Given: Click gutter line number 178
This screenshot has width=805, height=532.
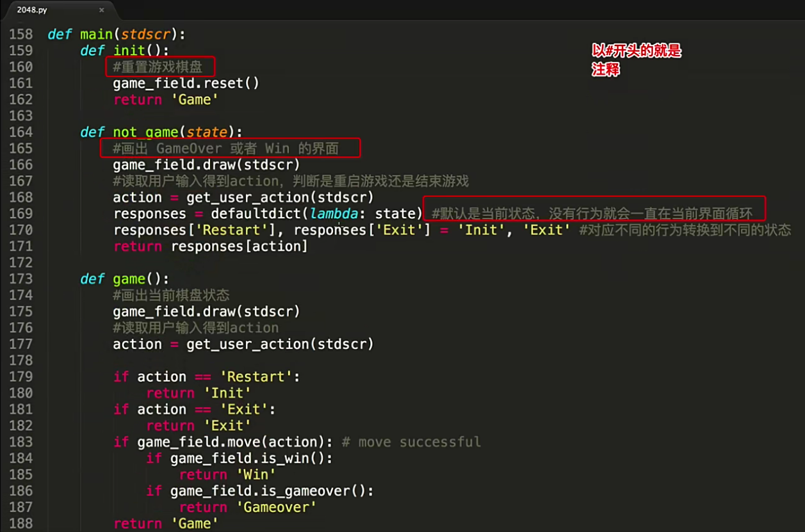Looking at the screenshot, I should point(21,360).
